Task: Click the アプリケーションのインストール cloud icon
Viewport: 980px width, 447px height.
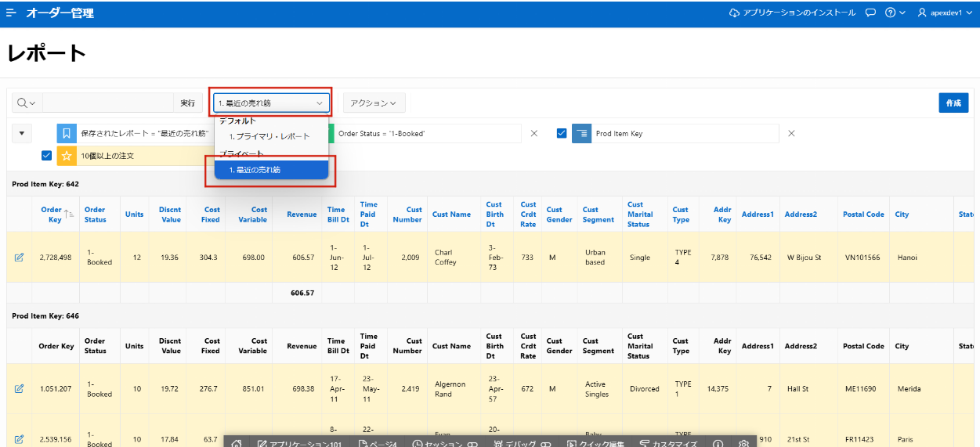Action: pyautogui.click(x=734, y=13)
